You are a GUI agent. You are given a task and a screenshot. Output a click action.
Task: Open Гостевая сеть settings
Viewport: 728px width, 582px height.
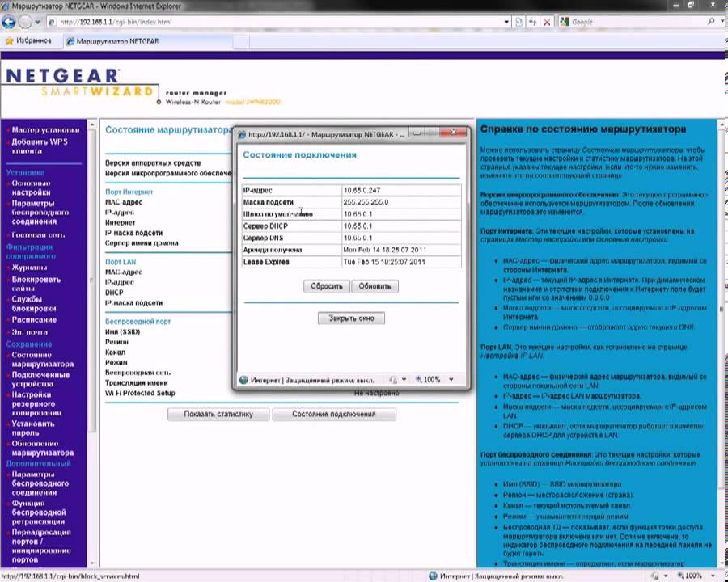click(38, 235)
